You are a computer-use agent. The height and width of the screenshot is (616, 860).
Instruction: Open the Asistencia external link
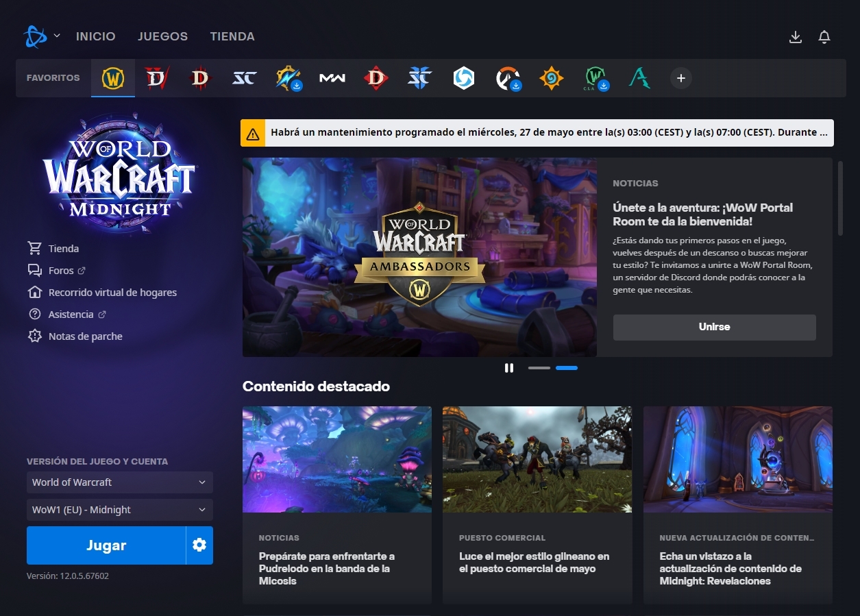coord(66,315)
